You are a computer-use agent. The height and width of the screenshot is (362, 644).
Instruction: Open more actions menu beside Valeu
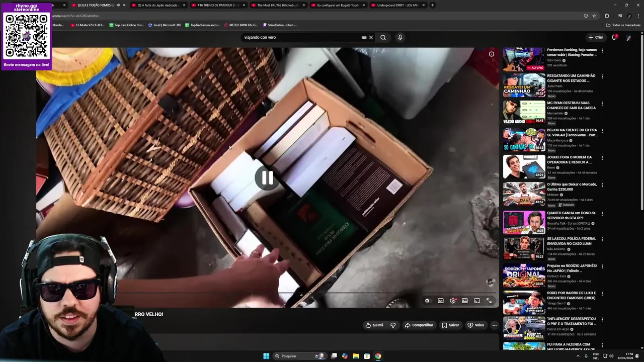(x=495, y=325)
